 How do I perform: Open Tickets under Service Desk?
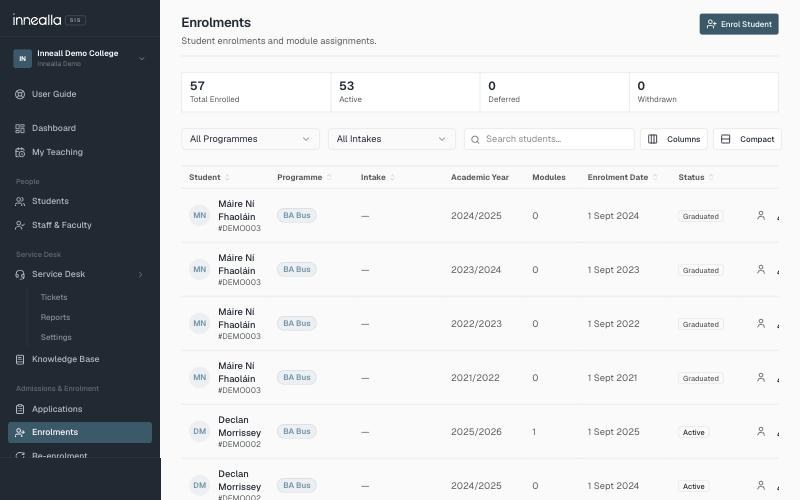click(54, 297)
